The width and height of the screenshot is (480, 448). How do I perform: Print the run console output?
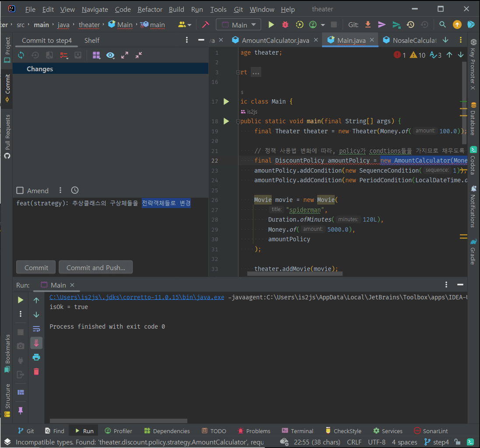point(36,357)
